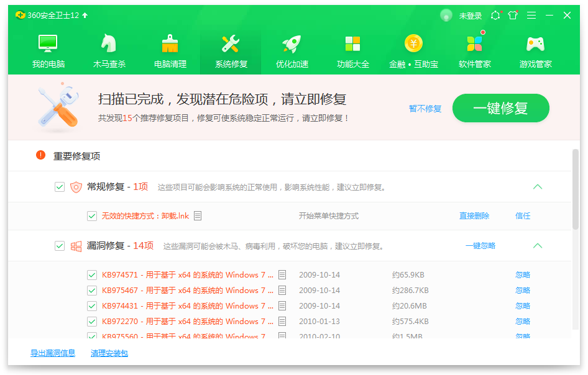Viewport: 588px width, 375px height.
Task: Click 一键忽略 in 漏洞修复 section
Action: 480,246
